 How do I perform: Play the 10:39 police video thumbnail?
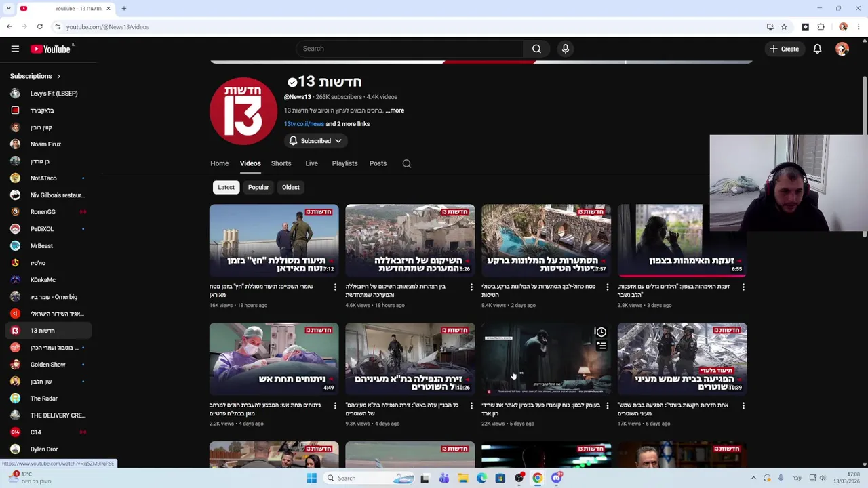click(x=682, y=359)
